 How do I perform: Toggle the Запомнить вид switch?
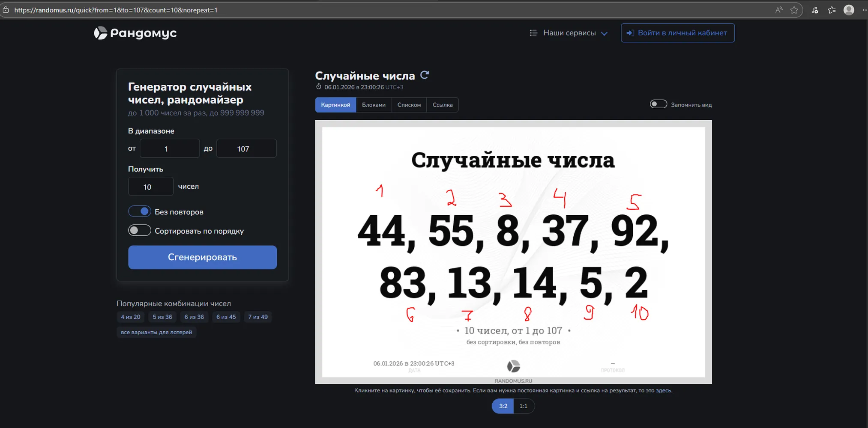click(x=658, y=104)
